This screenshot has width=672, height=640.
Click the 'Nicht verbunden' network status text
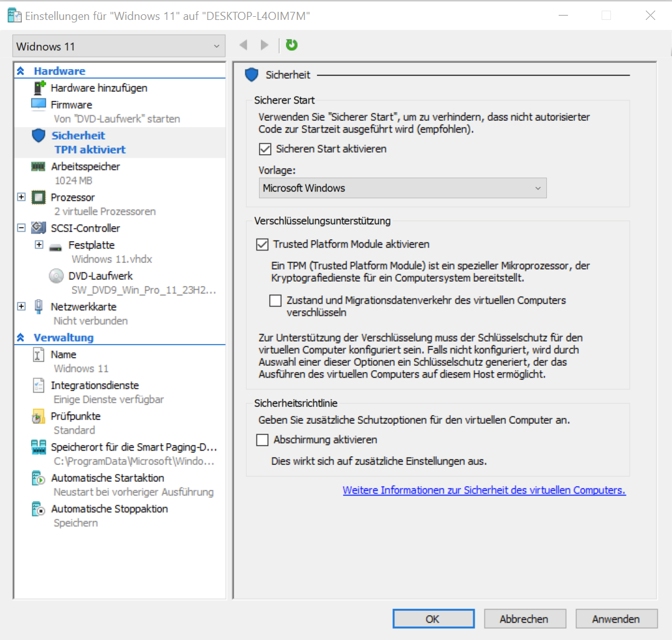coord(90,321)
